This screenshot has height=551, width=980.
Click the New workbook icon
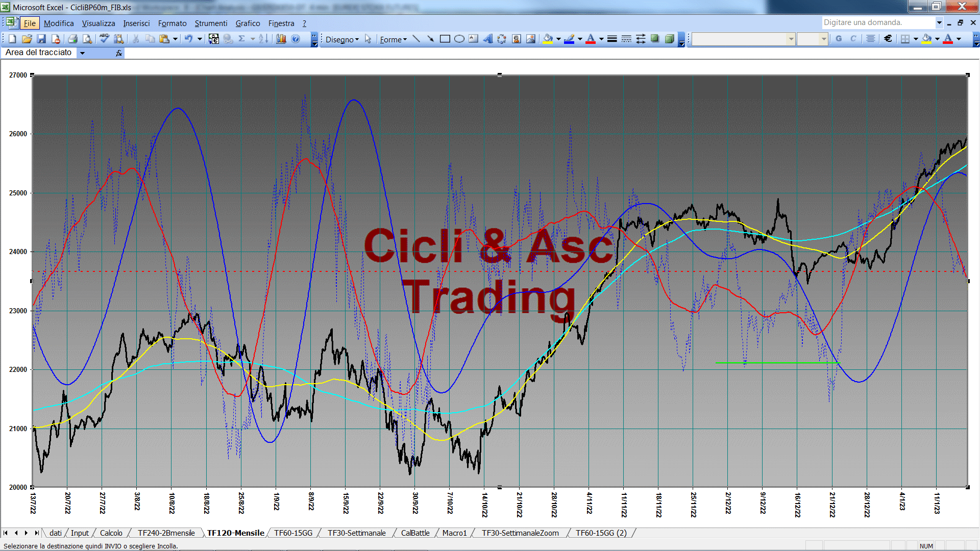pos(13,39)
